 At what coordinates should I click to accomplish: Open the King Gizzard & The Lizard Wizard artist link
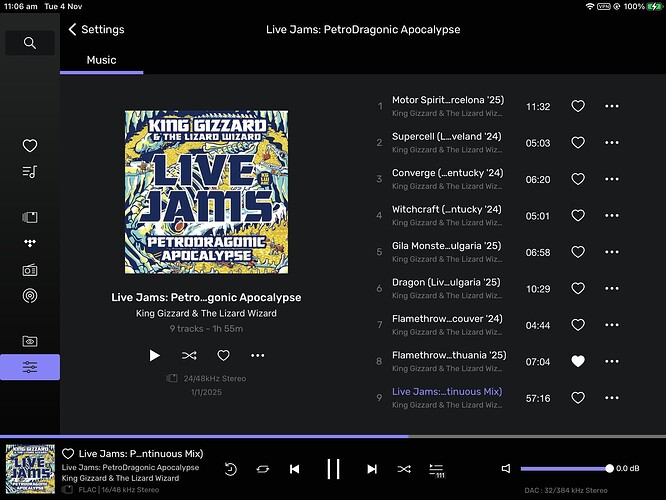[x=206, y=313]
